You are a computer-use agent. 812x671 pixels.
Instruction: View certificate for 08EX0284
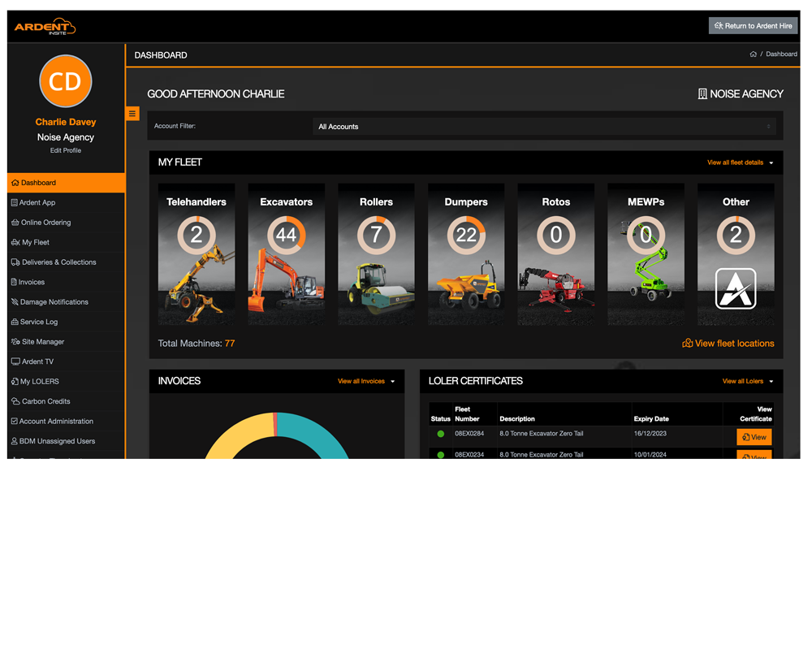(x=754, y=437)
